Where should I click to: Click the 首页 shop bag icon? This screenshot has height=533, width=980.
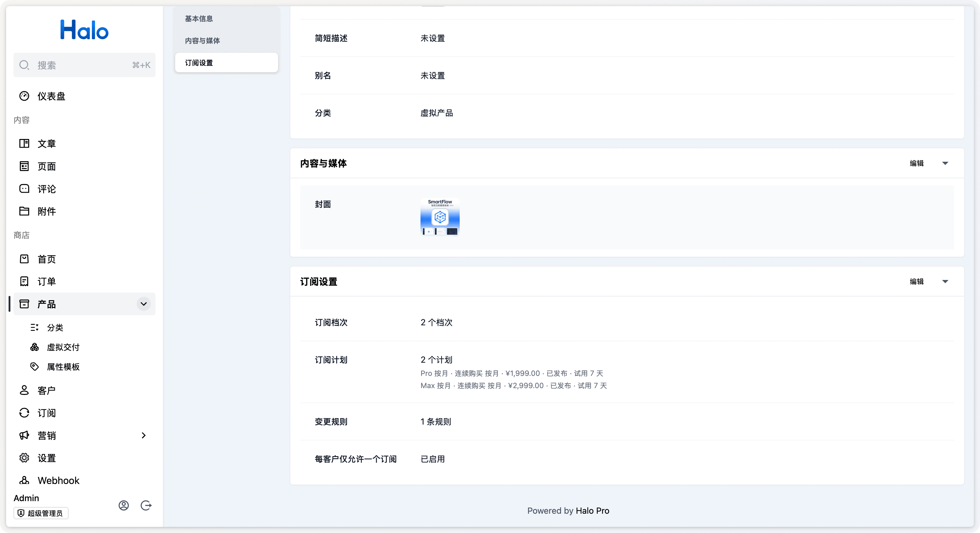[x=24, y=259]
